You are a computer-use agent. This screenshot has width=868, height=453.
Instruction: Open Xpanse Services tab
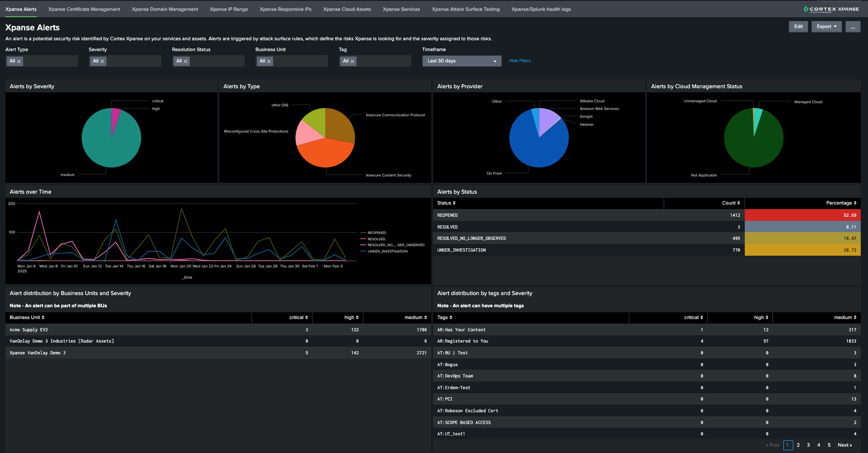tap(401, 9)
